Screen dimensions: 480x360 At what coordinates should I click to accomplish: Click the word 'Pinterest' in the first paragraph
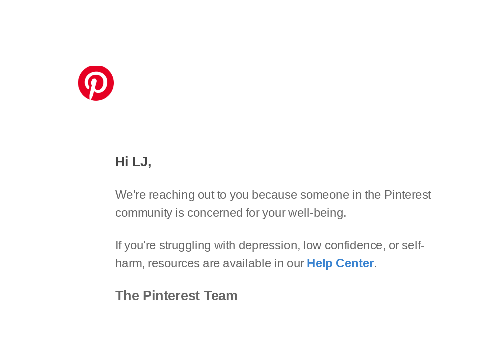[x=407, y=195]
